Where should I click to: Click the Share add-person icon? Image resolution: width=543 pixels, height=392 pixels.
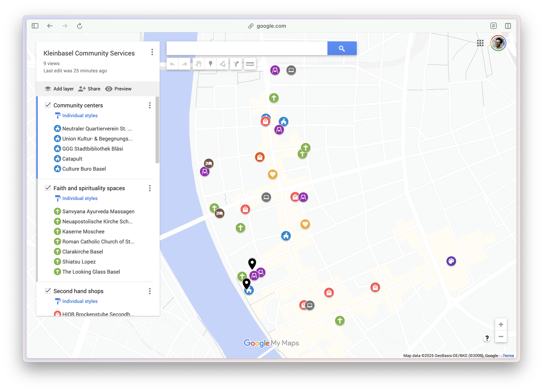(82, 89)
